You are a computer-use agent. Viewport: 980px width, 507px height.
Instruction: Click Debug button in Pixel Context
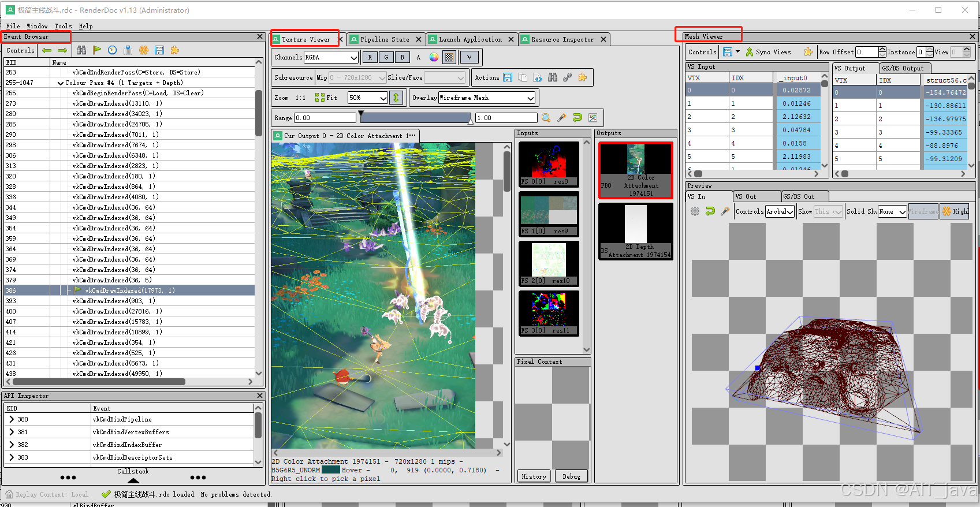[x=572, y=476]
